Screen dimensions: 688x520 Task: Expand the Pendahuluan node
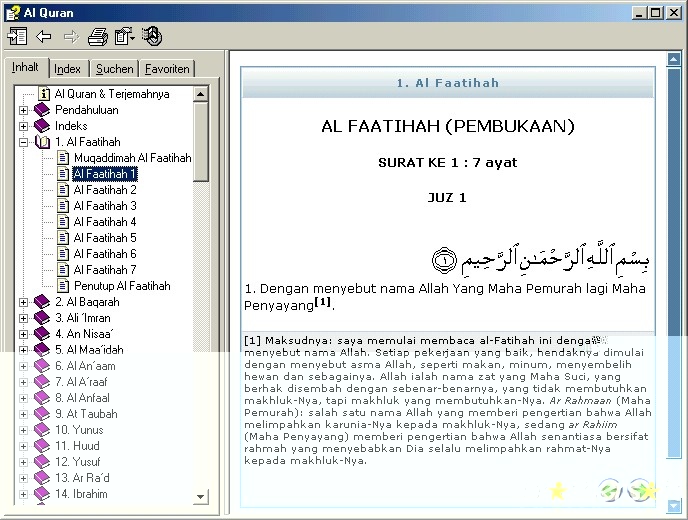point(24,110)
